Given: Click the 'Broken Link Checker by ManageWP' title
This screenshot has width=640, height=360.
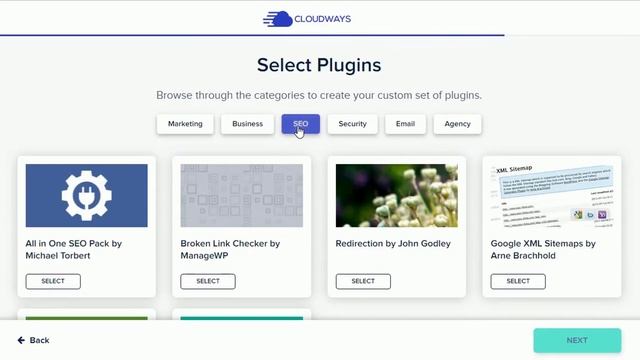Looking at the screenshot, I should (x=230, y=249).
